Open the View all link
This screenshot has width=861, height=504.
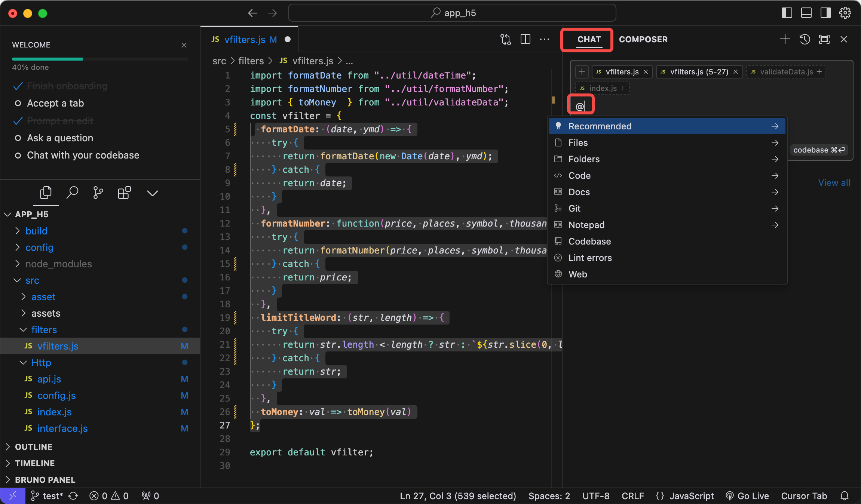click(834, 183)
